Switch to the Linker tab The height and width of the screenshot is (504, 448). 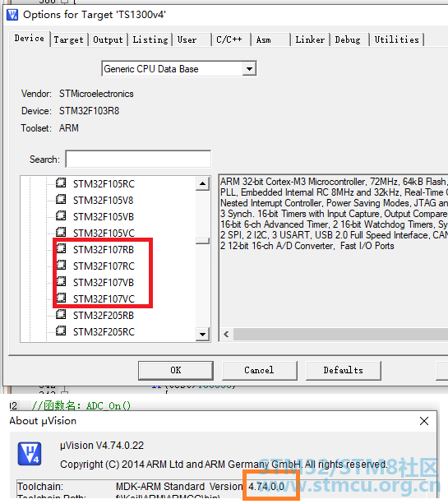tap(310, 39)
